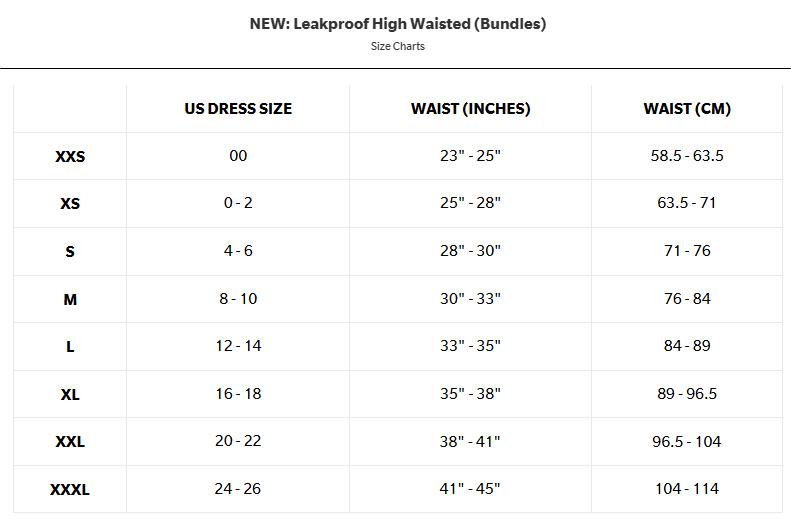Select the dress size cell 24 - 26
Image resolution: width=791 pixels, height=528 pixels.
tap(238, 489)
